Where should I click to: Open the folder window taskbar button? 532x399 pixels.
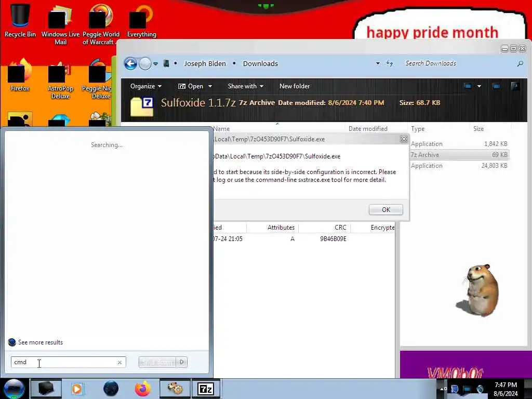pos(46,389)
